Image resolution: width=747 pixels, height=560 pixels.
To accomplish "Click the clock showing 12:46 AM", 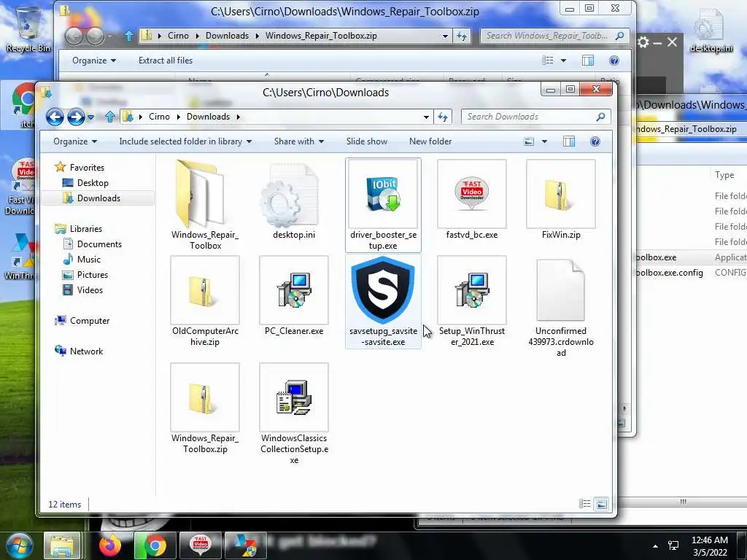I will coord(709,540).
